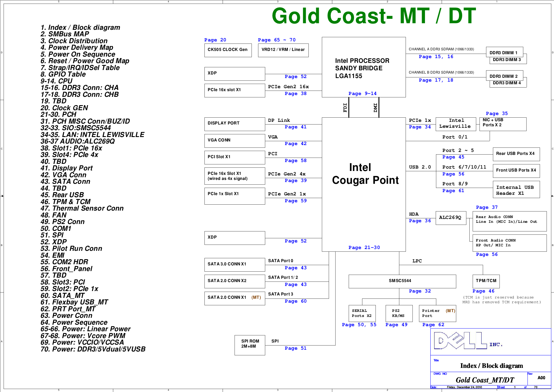The image size is (554, 392).
Task: Click the 'Gold Coast- MT / DT' title
Action: point(374,16)
